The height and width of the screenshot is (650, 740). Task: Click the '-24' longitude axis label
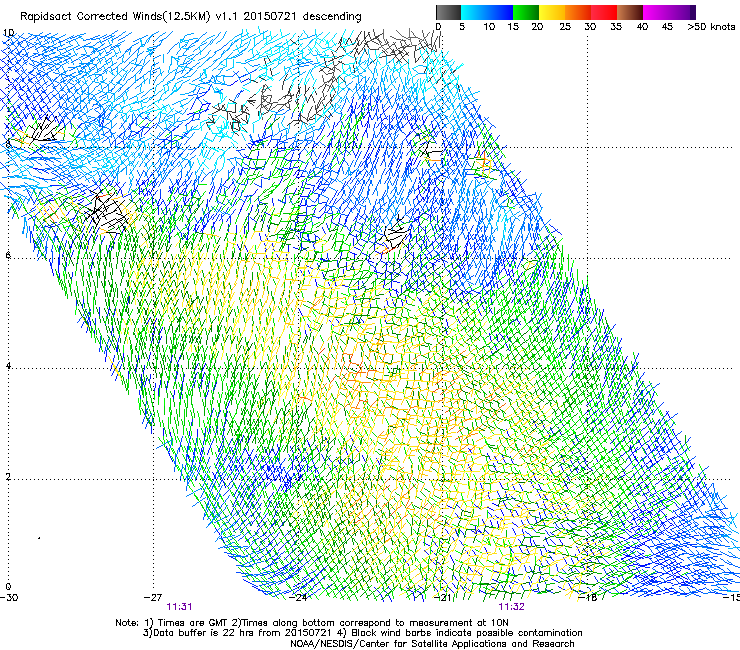[x=298, y=598]
